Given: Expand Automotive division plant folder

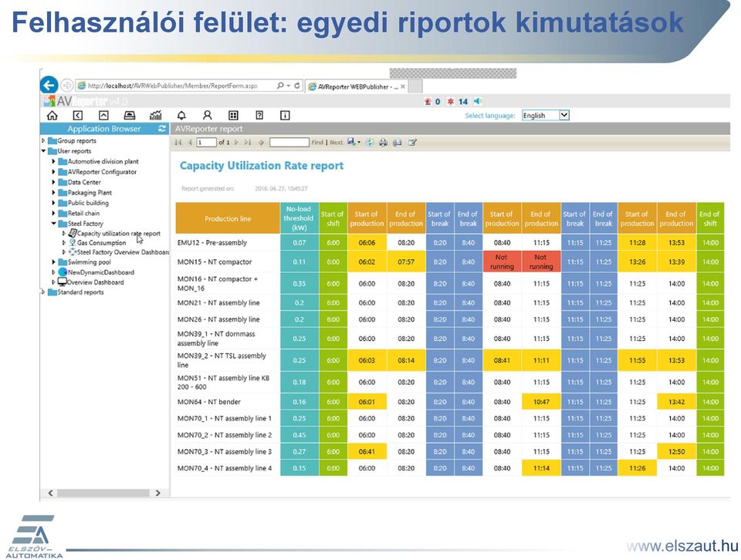Looking at the screenshot, I should coord(53,161).
